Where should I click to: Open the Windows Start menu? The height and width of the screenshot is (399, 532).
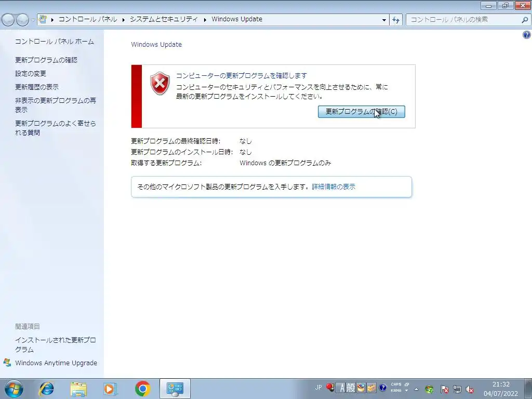[14, 389]
